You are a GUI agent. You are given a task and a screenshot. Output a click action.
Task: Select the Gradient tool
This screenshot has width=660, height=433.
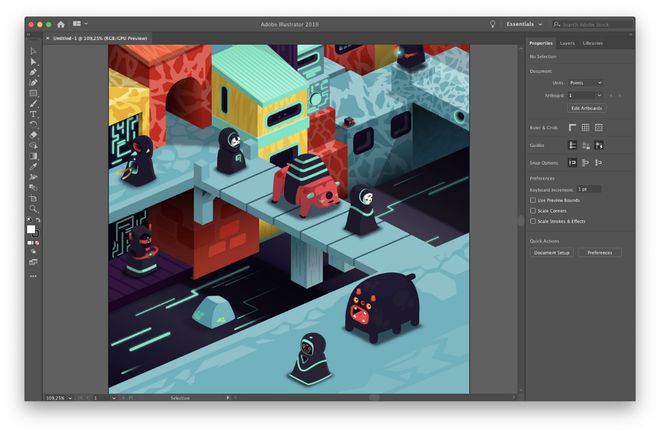point(33,156)
